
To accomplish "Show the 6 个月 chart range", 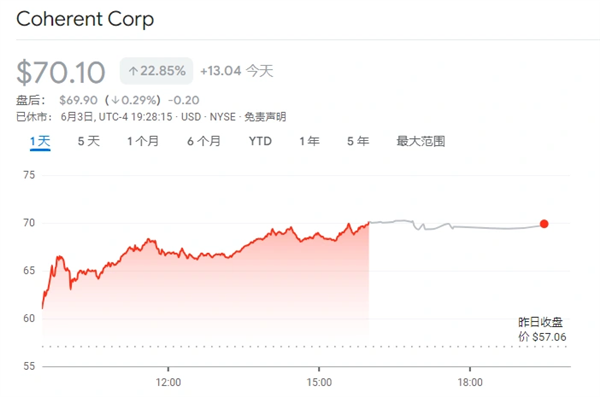I will coord(204,141).
